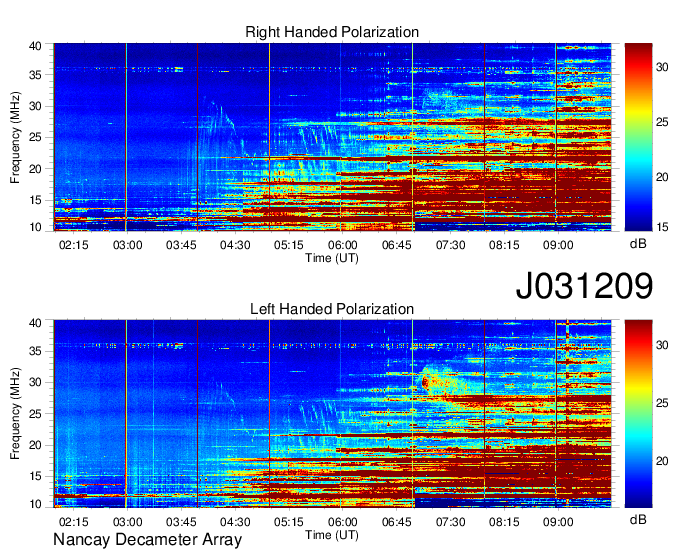Click 20 MHz tick on Right Handed plot axis
Viewport: 680px width, 552px height.
click(35, 169)
